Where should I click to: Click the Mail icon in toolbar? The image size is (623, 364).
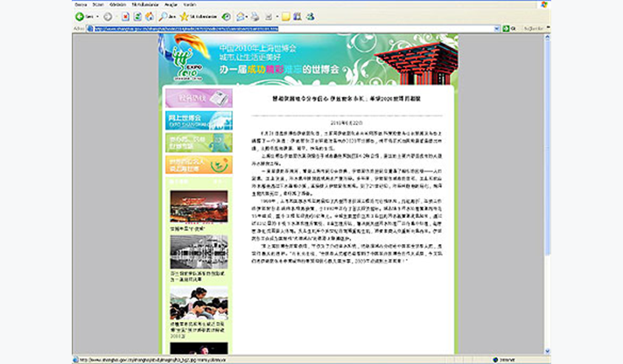coord(242,17)
